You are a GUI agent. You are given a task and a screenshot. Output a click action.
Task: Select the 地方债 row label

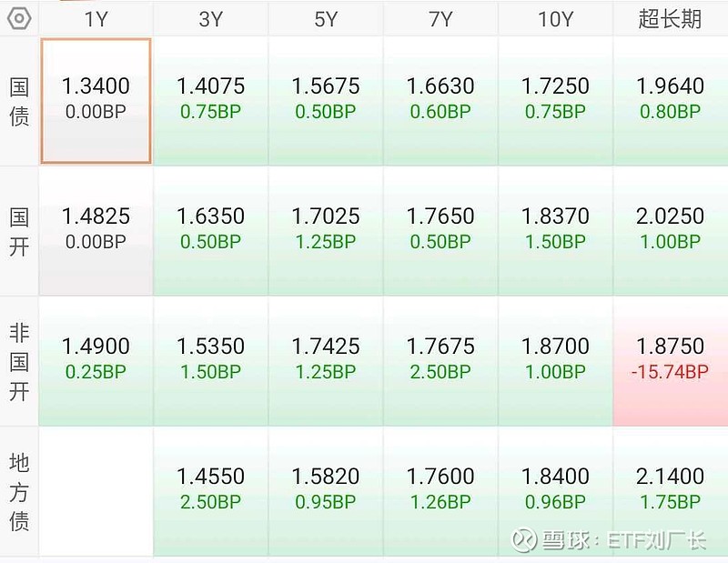(19, 491)
